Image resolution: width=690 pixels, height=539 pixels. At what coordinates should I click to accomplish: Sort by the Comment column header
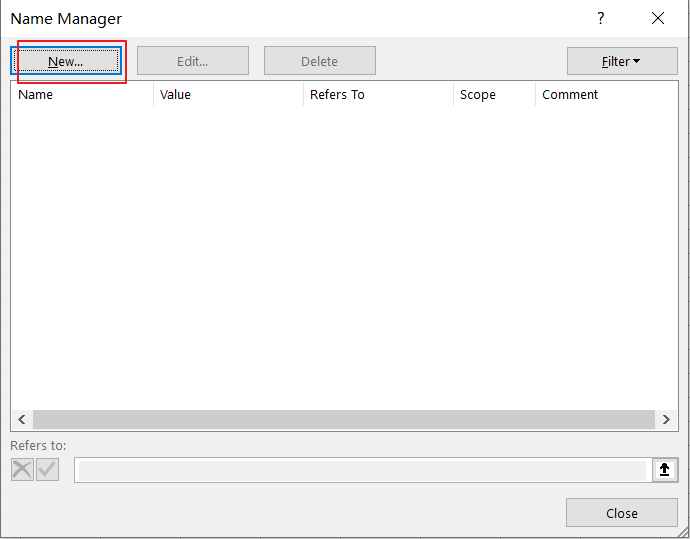(606, 95)
